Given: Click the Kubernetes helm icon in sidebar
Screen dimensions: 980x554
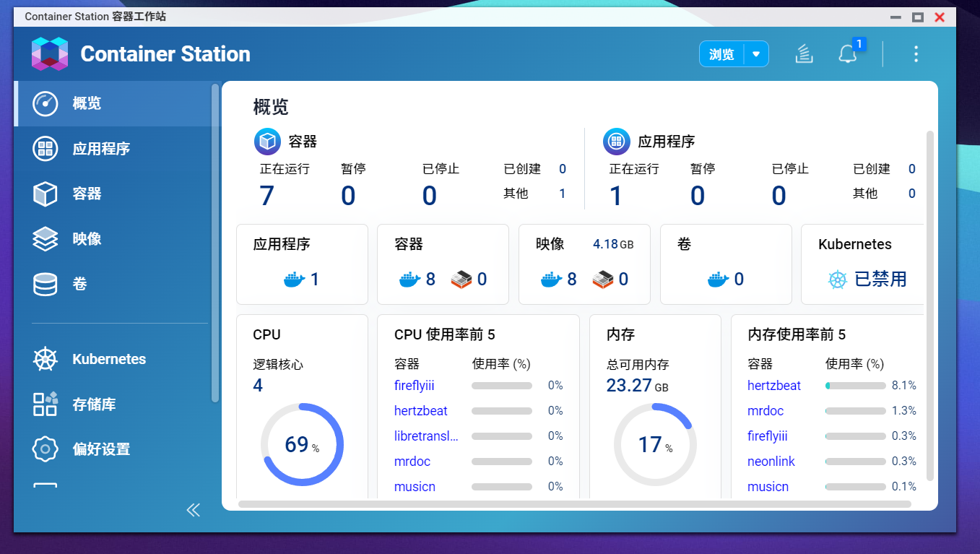Looking at the screenshot, I should [45, 359].
